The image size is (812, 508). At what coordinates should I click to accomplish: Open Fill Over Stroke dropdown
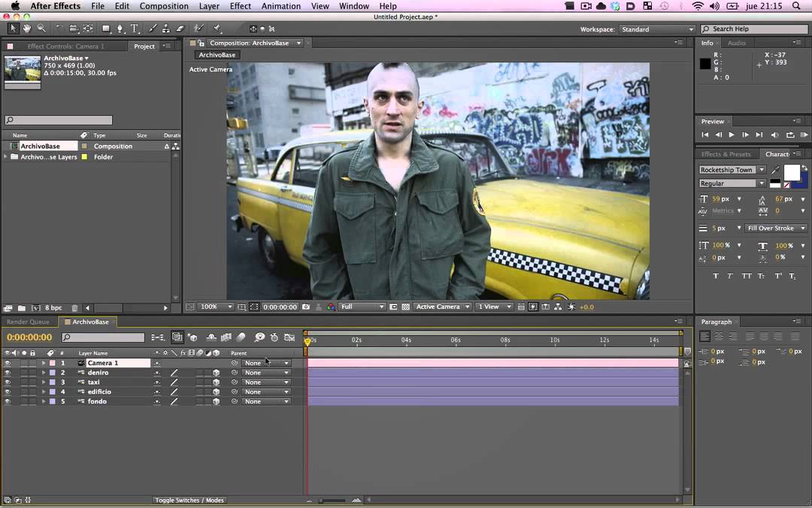coord(776,228)
